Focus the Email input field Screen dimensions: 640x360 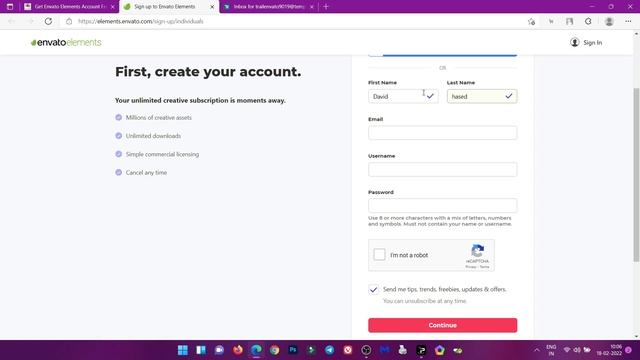tap(442, 133)
